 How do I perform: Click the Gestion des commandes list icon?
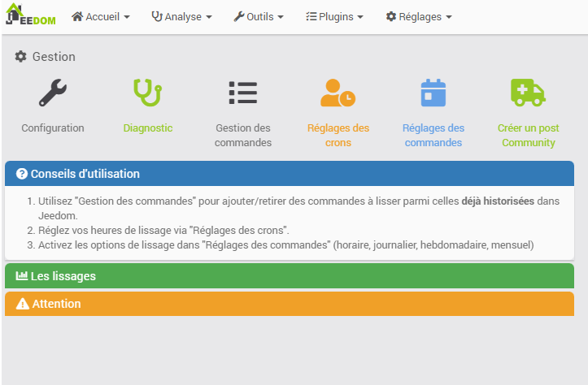(243, 93)
